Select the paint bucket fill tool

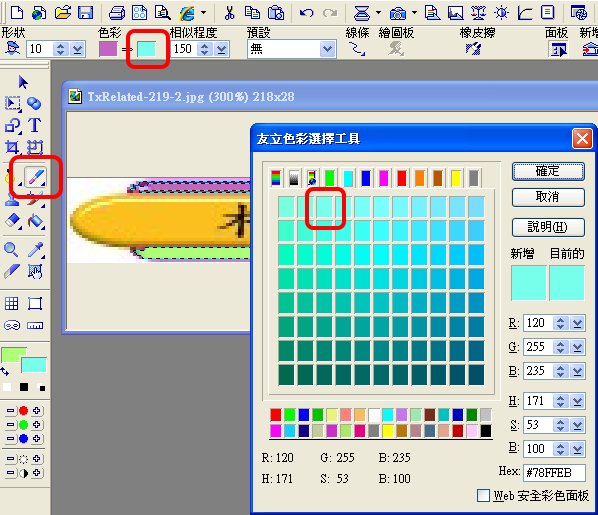[x=35, y=221]
